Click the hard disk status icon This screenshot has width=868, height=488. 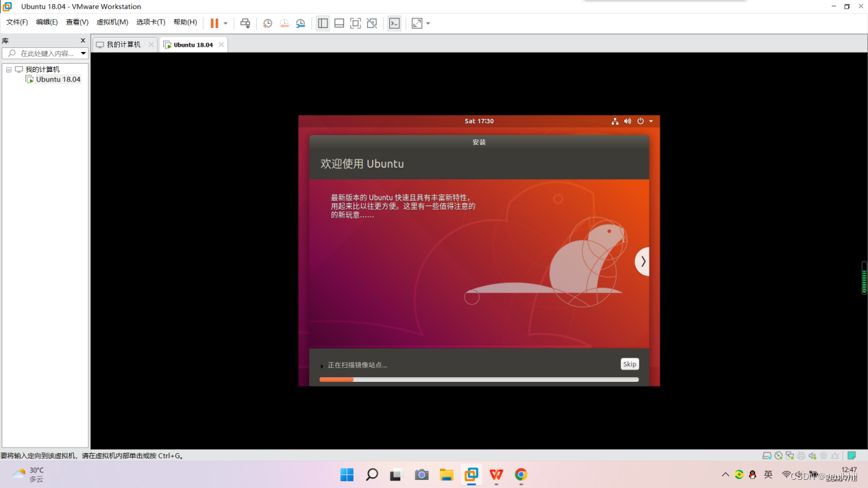click(767, 456)
